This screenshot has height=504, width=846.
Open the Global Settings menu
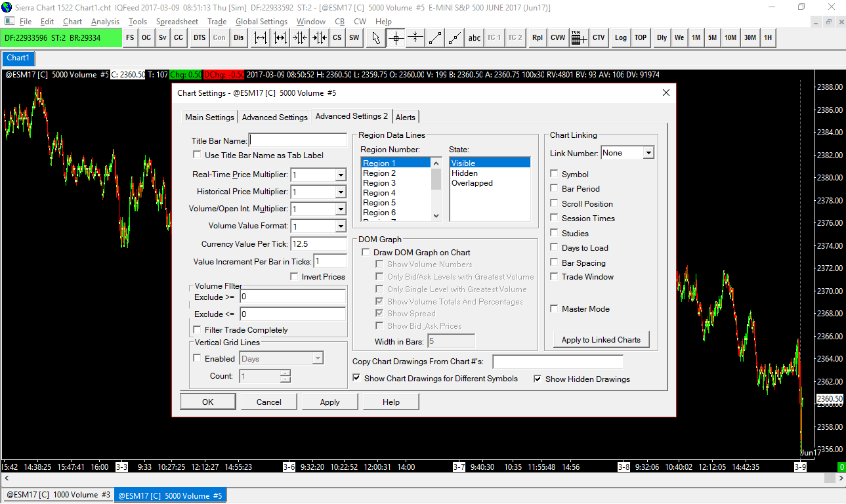tap(261, 22)
